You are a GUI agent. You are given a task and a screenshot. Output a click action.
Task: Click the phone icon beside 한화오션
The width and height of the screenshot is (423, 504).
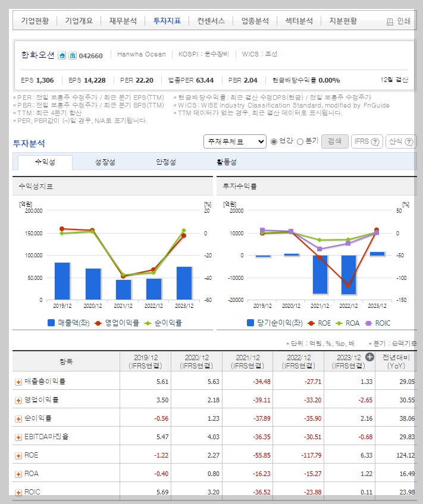click(x=73, y=56)
